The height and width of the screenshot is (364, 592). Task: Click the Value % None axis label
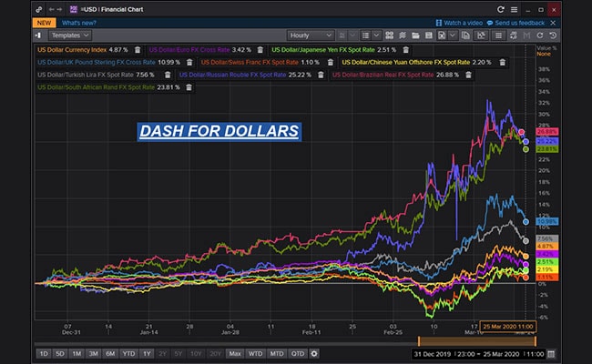click(546, 51)
